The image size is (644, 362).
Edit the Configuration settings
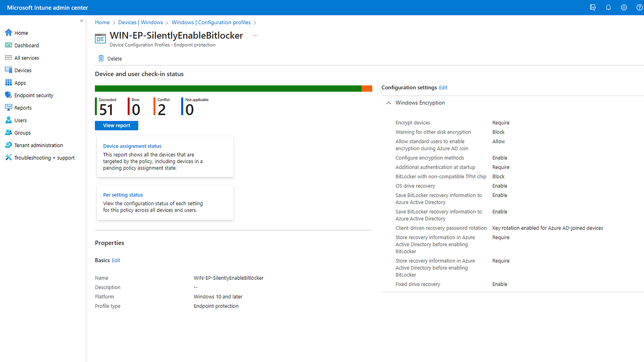point(443,87)
